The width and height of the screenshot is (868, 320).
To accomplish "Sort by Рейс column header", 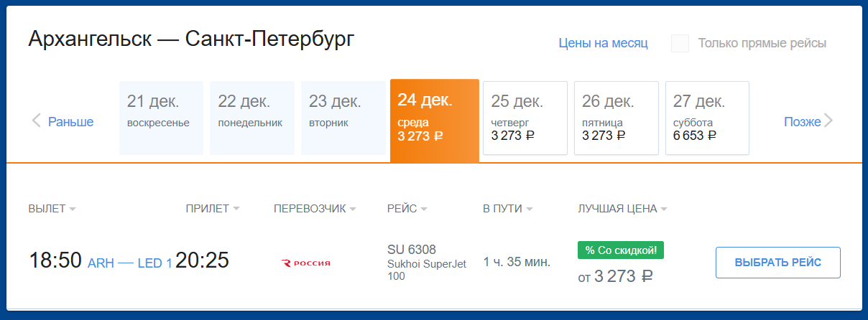I will [407, 209].
